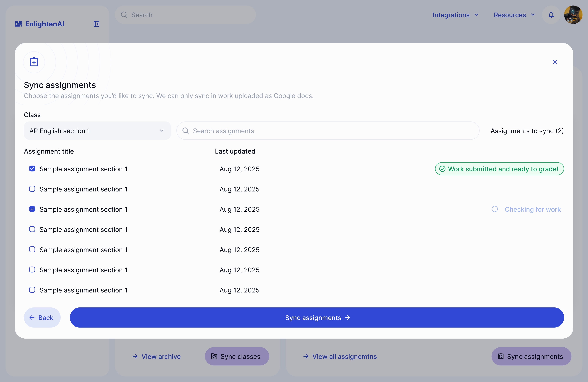588x382 pixels.
Task: Click the Checking for work progress spinner
Action: pos(495,209)
